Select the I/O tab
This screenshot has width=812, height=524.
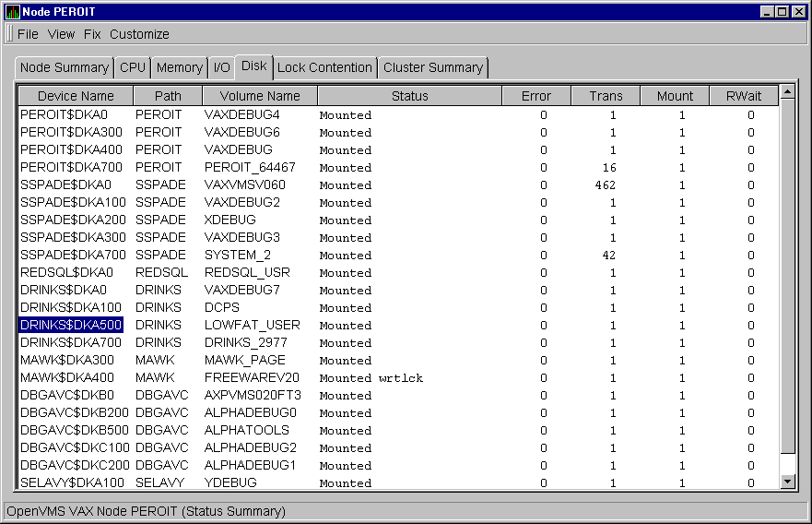[x=221, y=67]
